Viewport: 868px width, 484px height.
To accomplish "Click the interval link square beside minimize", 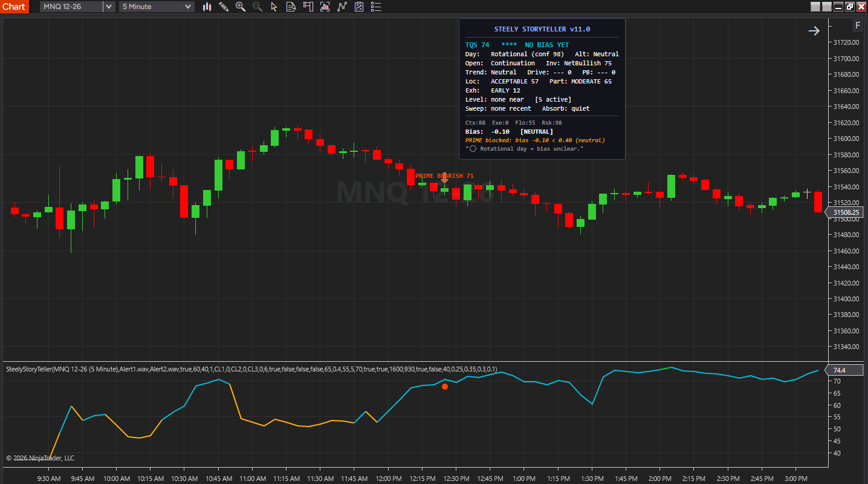I will 827,7.
